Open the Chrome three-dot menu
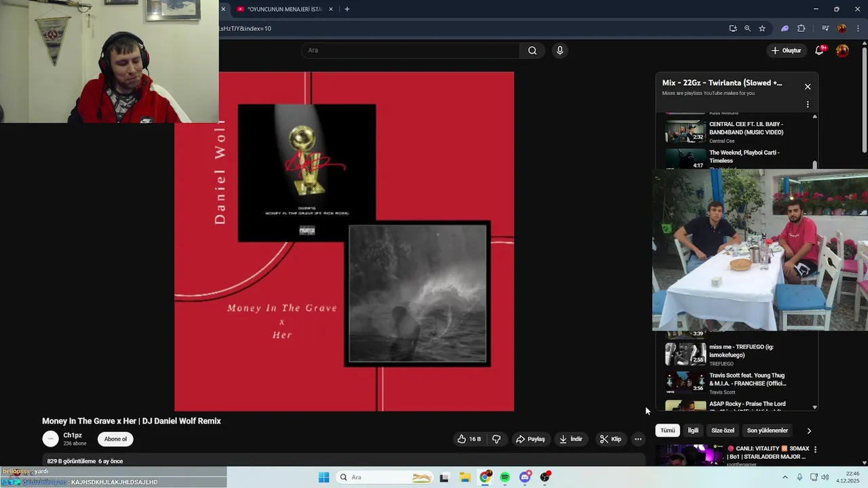 pos(857,28)
